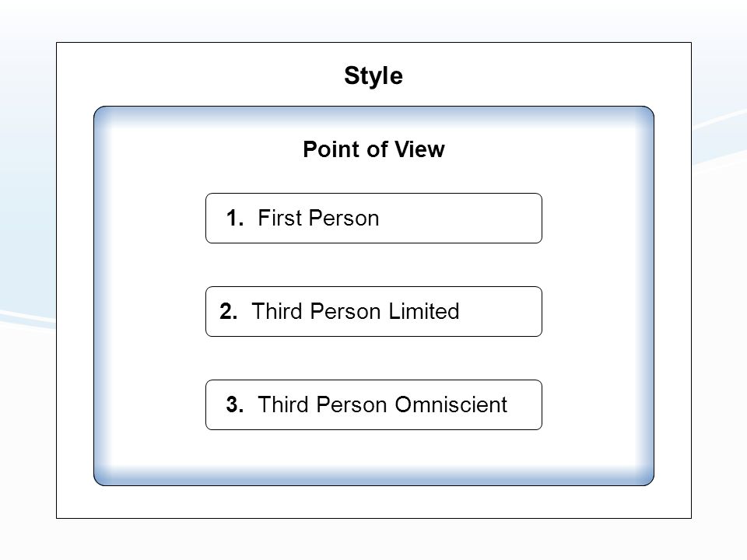Click blank area inside Third Person Limited box
747x560 pixels.
pyautogui.click(x=500, y=311)
